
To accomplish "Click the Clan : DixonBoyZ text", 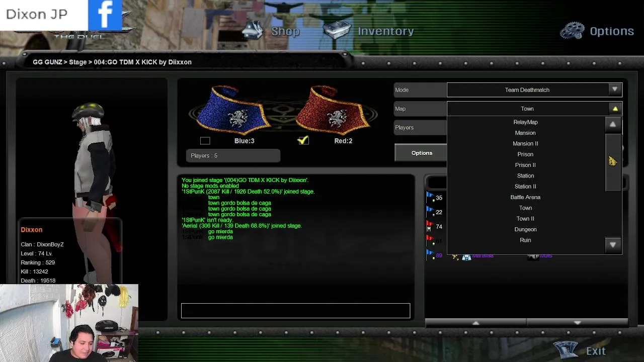I will (x=42, y=244).
